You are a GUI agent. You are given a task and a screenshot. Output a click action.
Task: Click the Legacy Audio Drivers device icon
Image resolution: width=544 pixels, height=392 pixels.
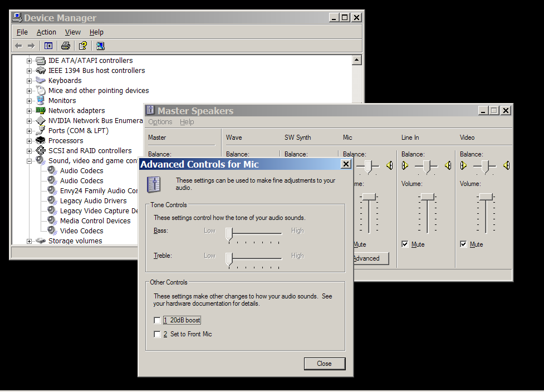click(52, 200)
